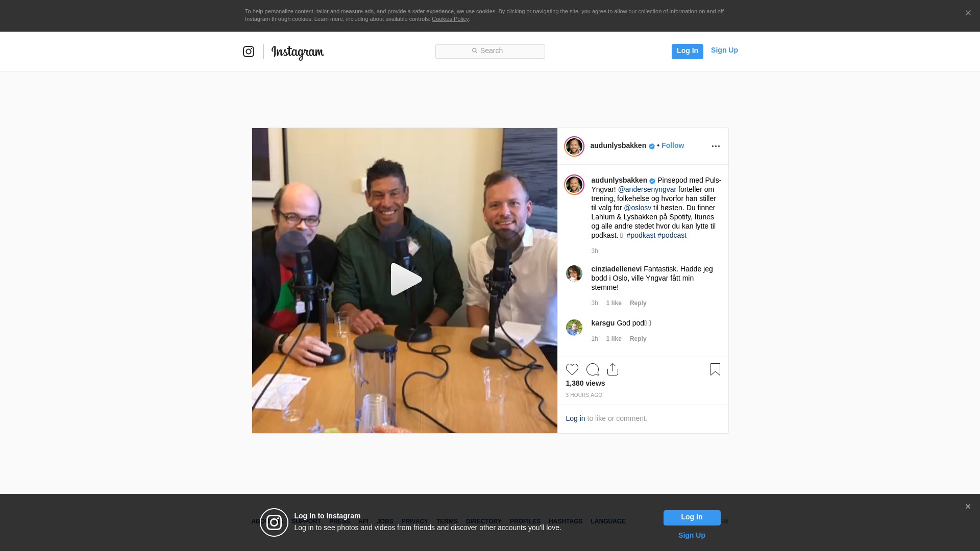
Task: Click cinziadellenevi's avatar
Action: click(574, 273)
